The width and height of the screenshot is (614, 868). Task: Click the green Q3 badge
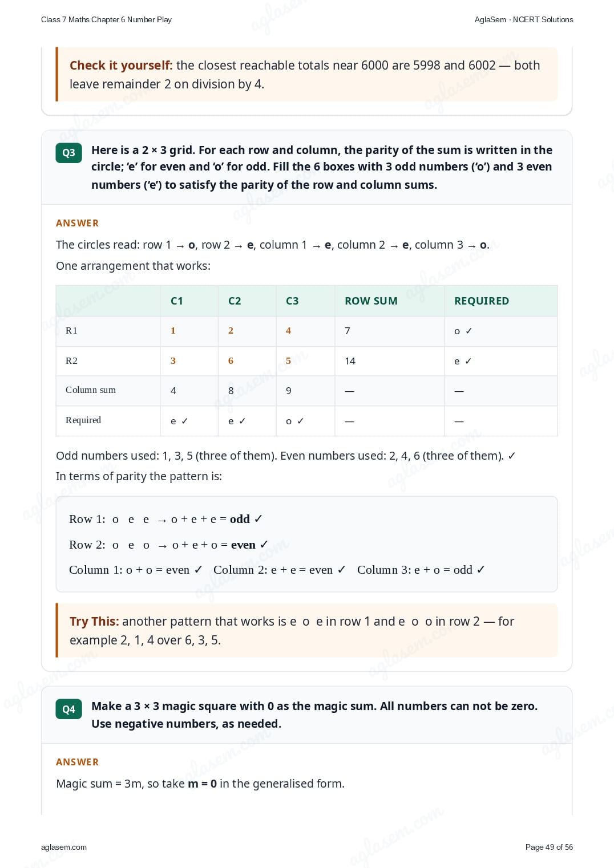coord(68,152)
